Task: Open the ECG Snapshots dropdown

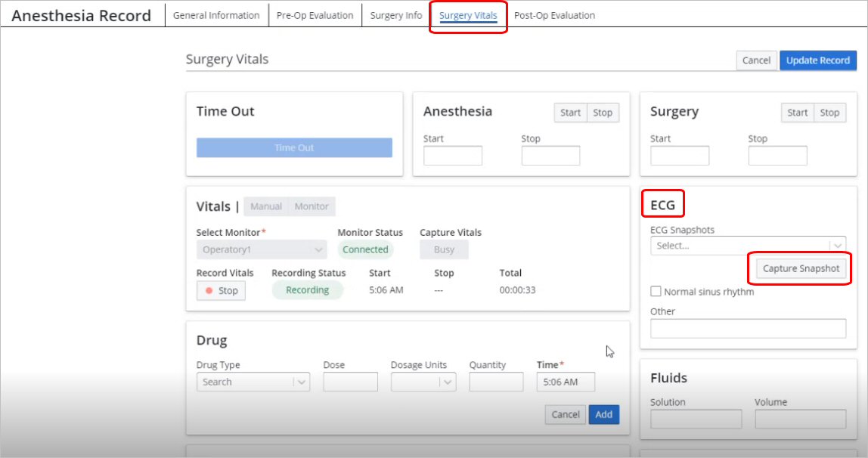Action: click(x=747, y=246)
